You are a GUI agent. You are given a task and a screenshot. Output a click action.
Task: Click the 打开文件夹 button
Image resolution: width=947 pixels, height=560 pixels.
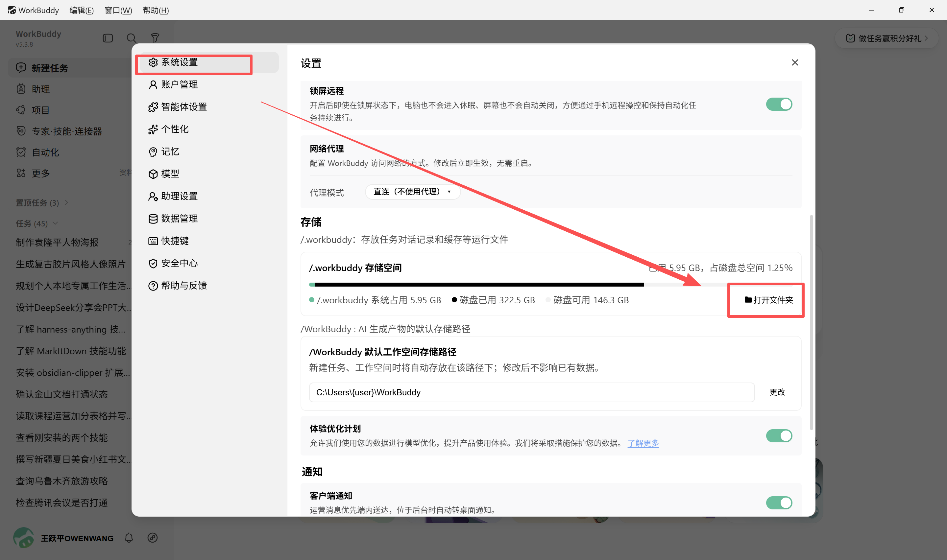click(x=768, y=300)
